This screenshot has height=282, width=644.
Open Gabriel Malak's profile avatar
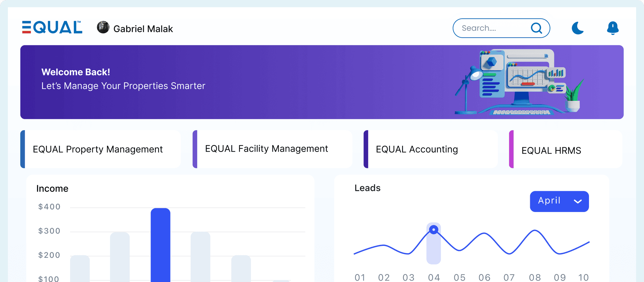(x=103, y=27)
